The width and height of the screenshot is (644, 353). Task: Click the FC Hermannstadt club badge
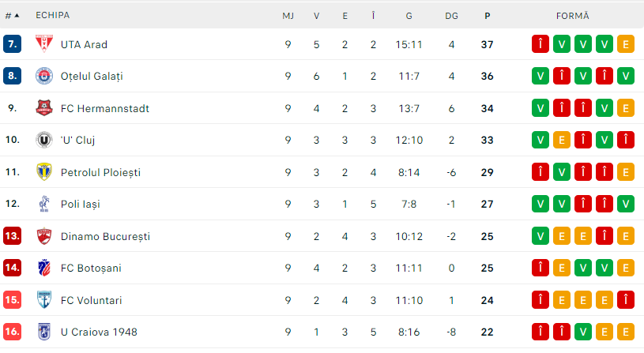click(x=43, y=108)
